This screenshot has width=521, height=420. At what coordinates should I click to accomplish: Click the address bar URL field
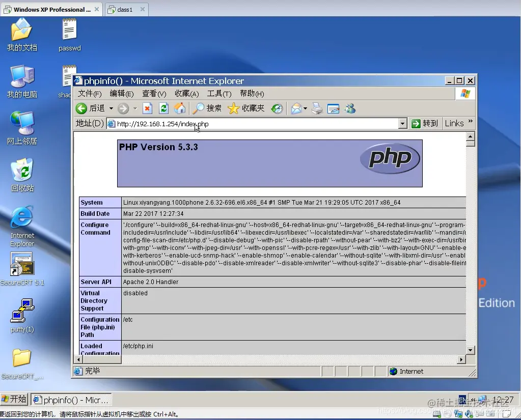coord(253,124)
